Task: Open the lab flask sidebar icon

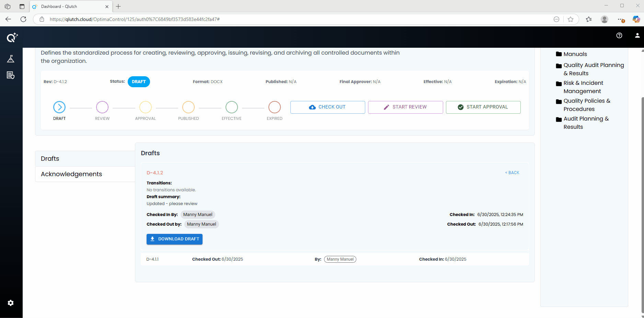Action: click(x=11, y=59)
